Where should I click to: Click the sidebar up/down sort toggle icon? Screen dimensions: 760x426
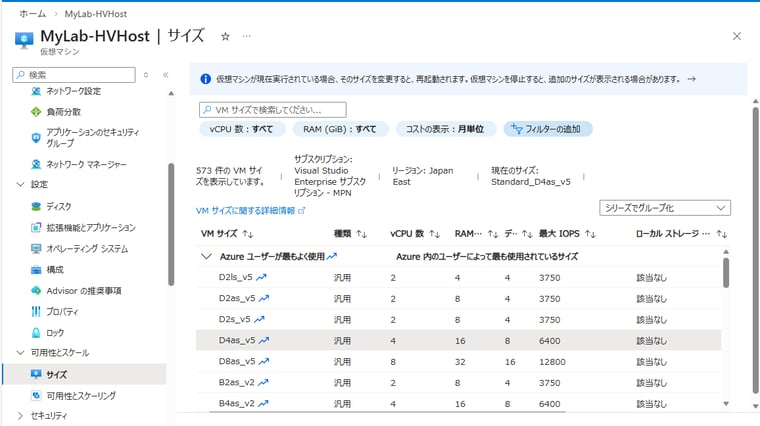point(146,75)
